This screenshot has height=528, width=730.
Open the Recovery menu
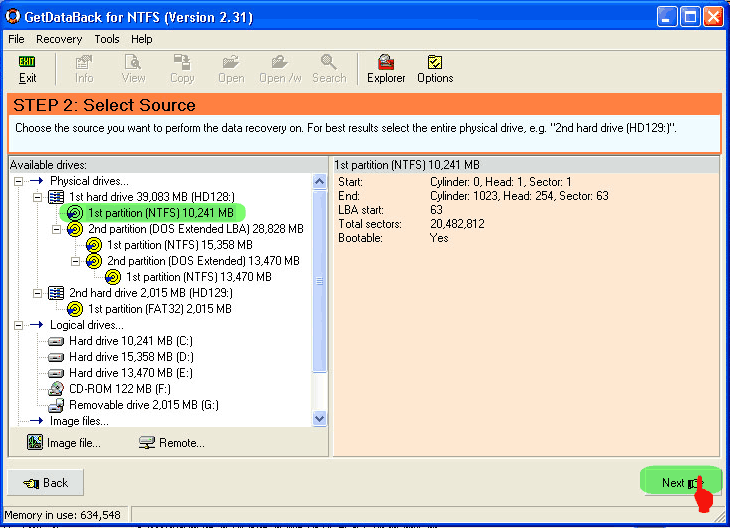point(59,39)
